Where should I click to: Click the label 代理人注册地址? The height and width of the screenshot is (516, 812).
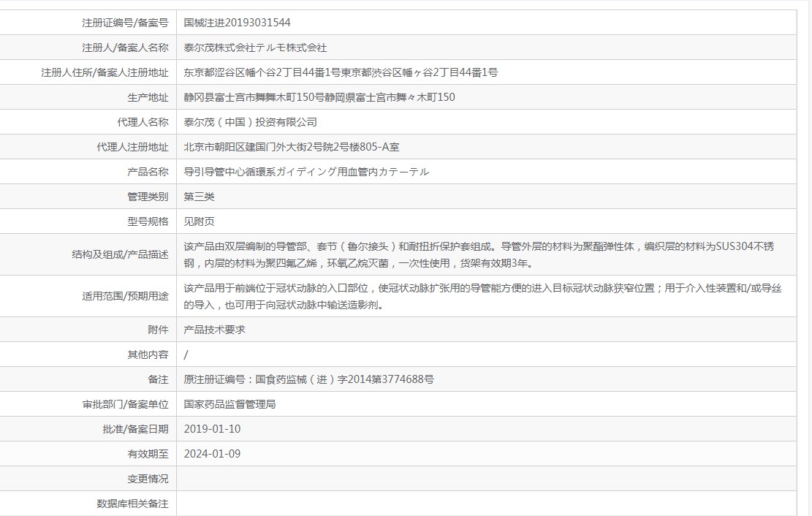click(x=132, y=147)
